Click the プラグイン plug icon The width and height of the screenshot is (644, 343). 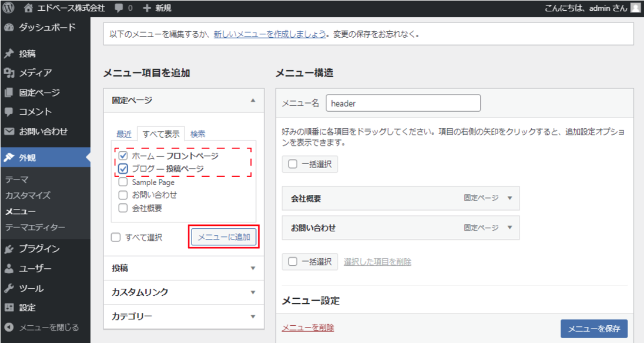9,249
